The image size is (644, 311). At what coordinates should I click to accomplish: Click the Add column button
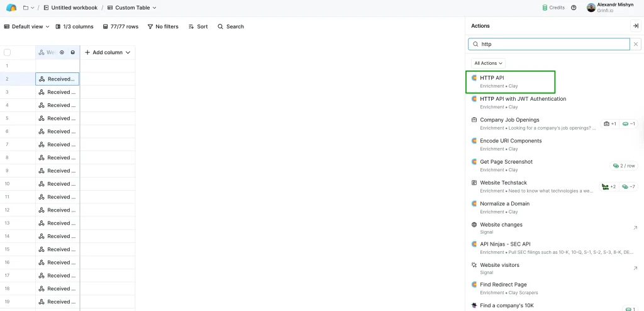tap(108, 52)
